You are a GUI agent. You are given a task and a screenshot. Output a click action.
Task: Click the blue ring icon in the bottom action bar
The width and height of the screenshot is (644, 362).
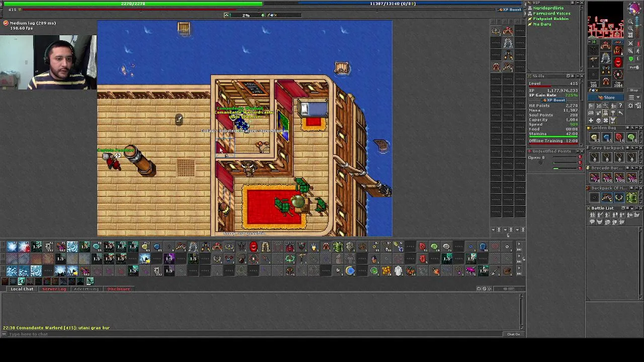[x=350, y=271]
